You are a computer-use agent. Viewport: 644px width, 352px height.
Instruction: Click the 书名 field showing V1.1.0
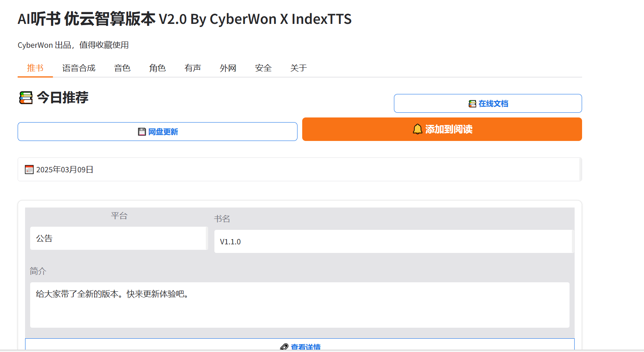point(393,242)
